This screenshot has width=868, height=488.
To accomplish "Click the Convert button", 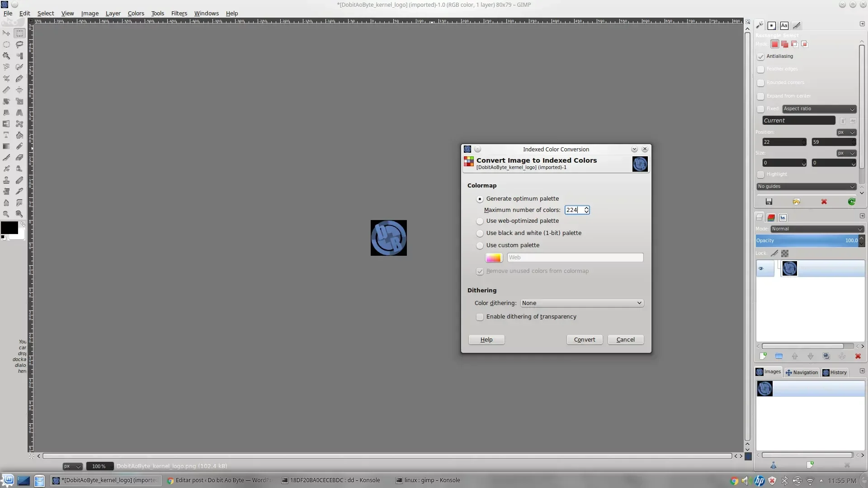I will (584, 340).
